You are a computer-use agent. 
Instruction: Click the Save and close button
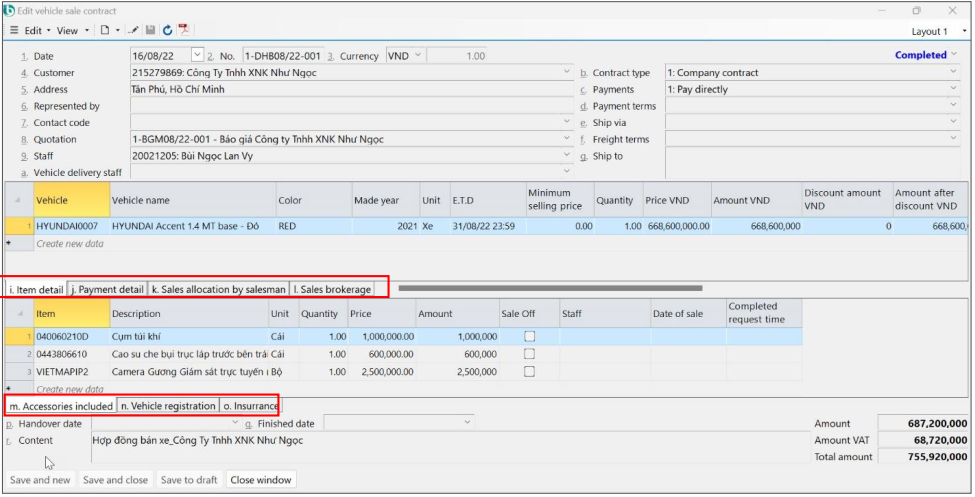click(115, 480)
